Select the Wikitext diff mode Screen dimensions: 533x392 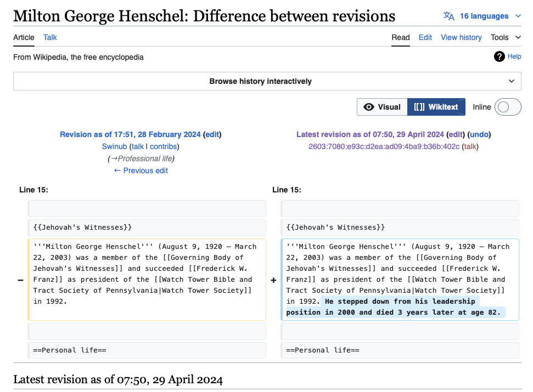(436, 107)
